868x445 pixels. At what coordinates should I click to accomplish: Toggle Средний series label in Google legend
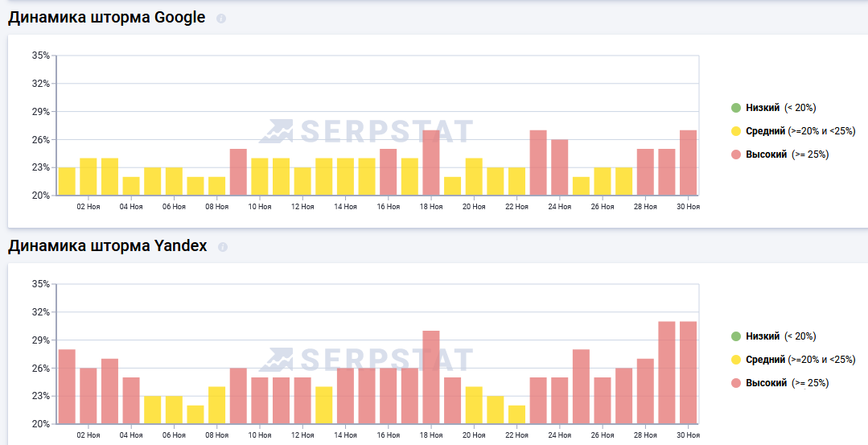pos(765,131)
